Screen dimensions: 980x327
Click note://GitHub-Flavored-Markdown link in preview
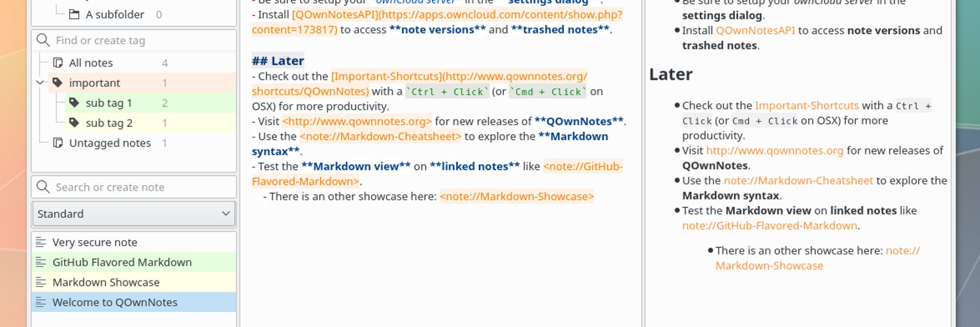tap(770, 226)
